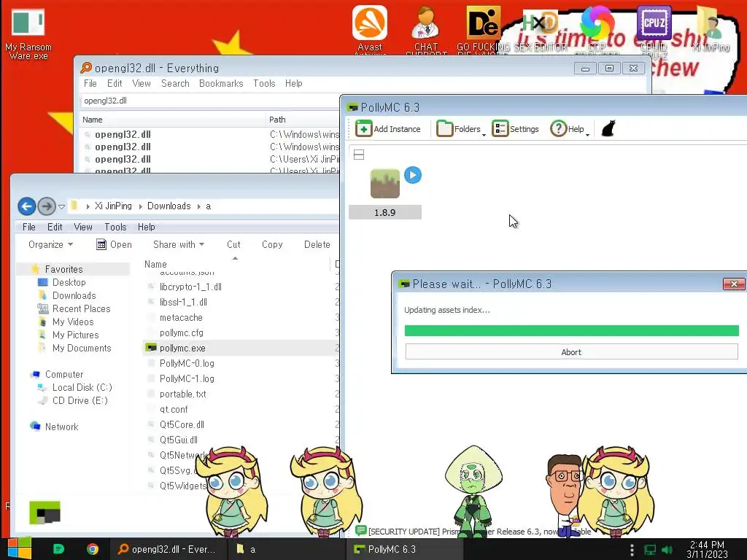747x560 pixels.
Task: Open Local Disk (C:) in navigation pane
Action: 82,388
